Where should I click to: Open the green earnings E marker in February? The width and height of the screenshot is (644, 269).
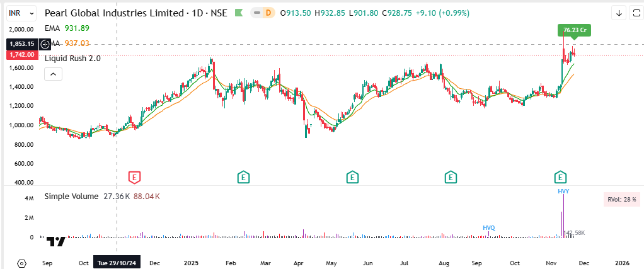pyautogui.click(x=244, y=178)
